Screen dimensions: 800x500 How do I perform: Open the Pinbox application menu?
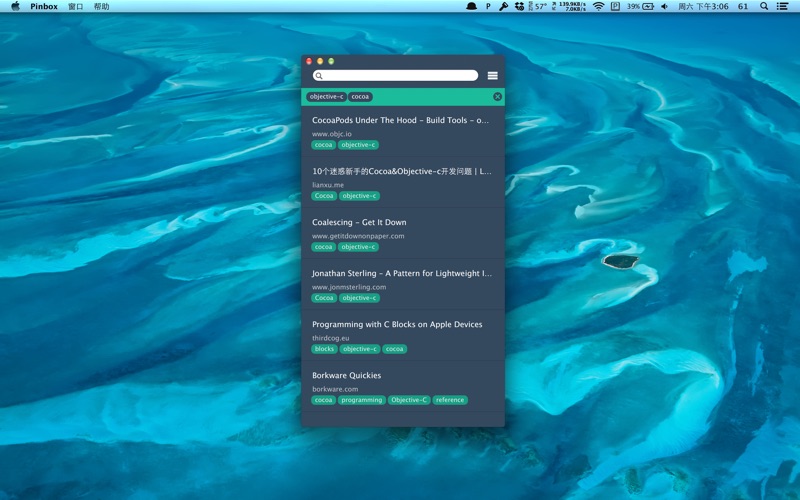44,6
